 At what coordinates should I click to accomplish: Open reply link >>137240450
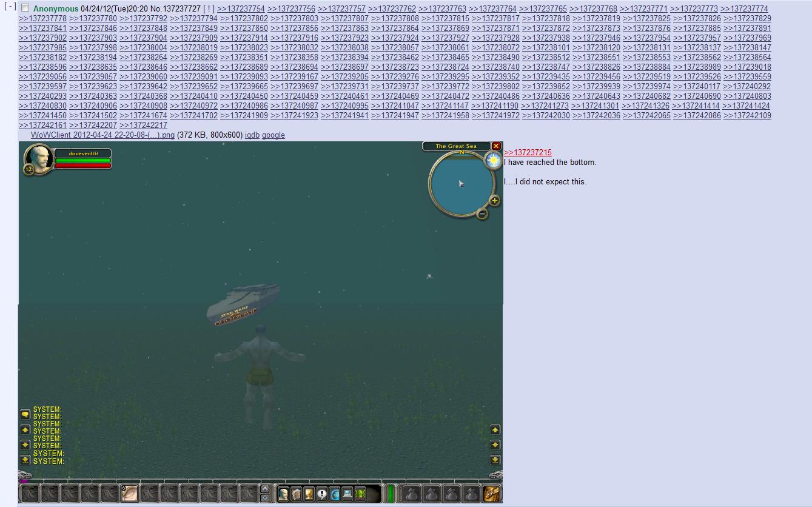pos(244,96)
